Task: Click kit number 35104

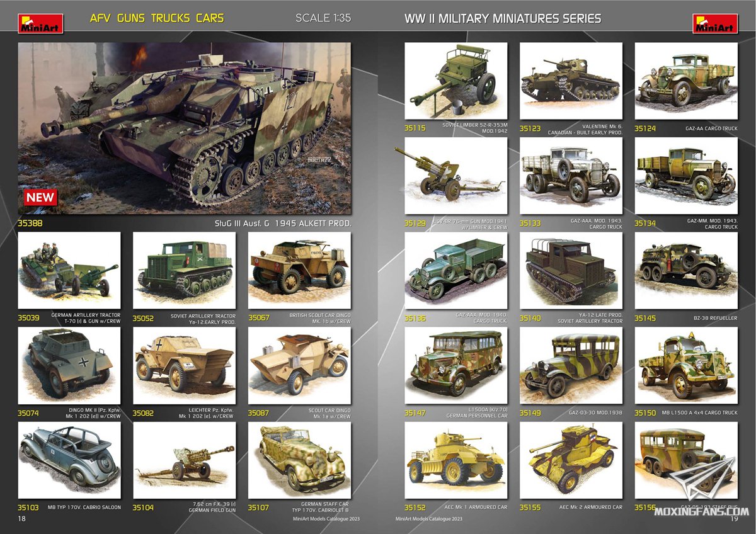Action: (x=144, y=507)
